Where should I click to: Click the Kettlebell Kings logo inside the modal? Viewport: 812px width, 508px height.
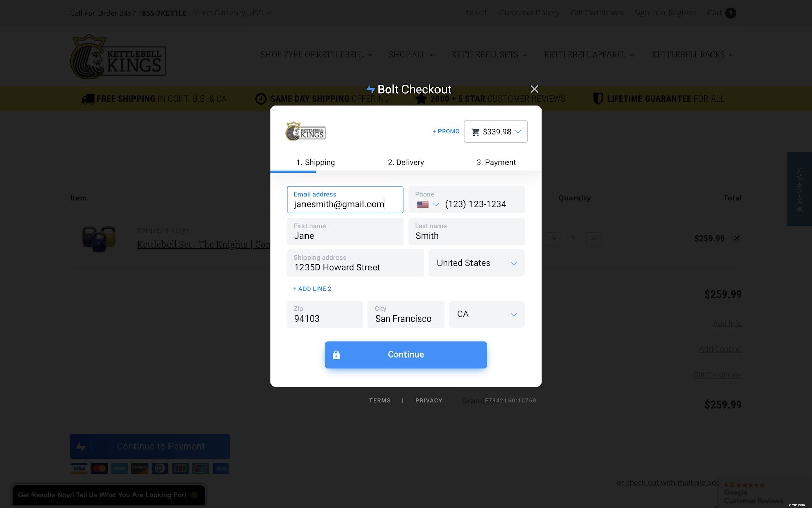(x=306, y=132)
